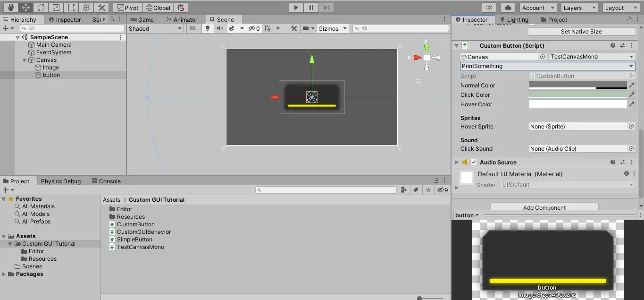Viewport: 644px width, 300px height.
Task: Open the Layers dropdown
Action: [579, 8]
